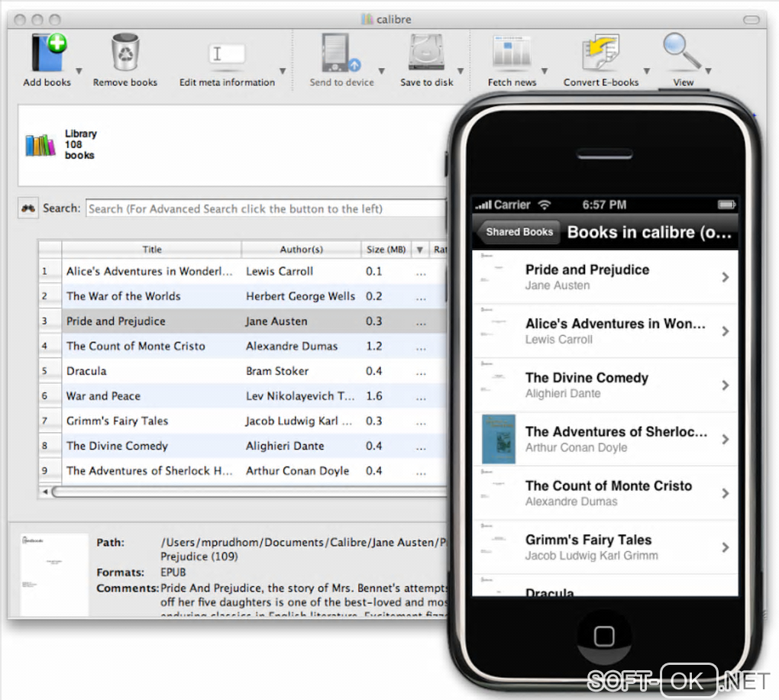
Task: Expand the View dropdown arrow
Action: [x=709, y=72]
